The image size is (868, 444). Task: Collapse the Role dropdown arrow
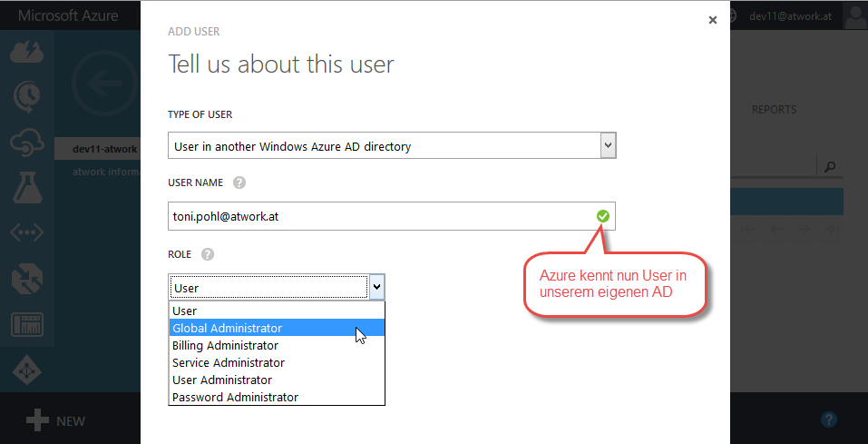376,287
